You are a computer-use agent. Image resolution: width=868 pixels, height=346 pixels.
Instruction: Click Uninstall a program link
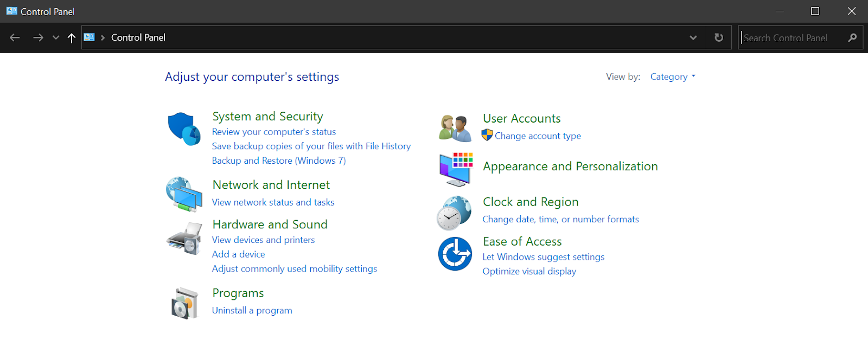click(x=252, y=310)
